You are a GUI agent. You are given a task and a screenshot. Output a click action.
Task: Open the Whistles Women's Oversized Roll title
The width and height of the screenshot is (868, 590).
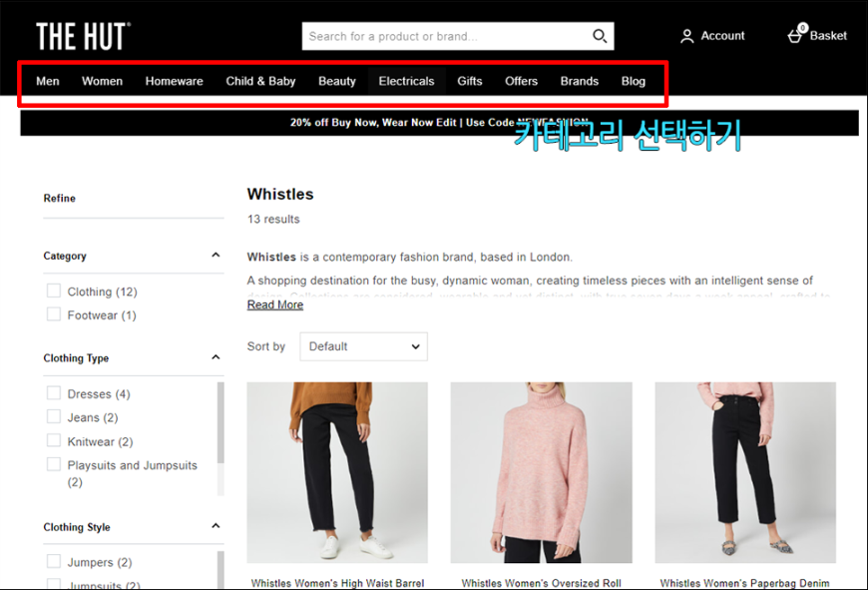(x=542, y=583)
